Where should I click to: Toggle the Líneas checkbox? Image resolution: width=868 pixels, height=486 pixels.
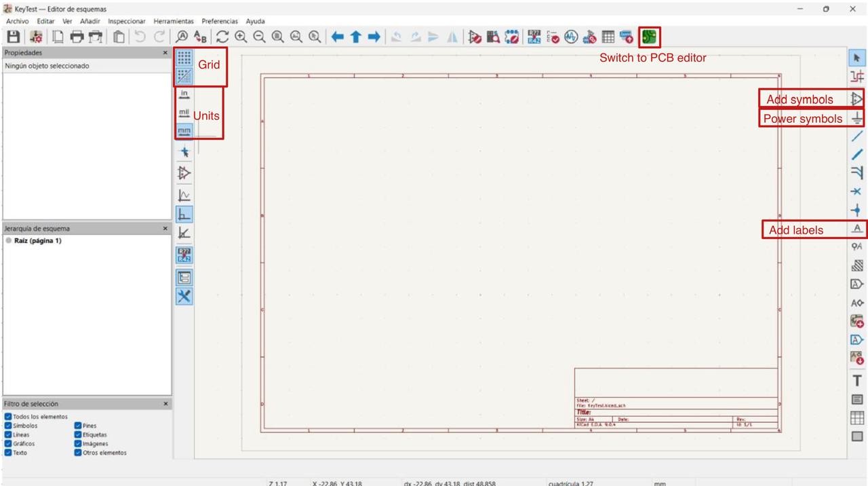(x=7, y=434)
